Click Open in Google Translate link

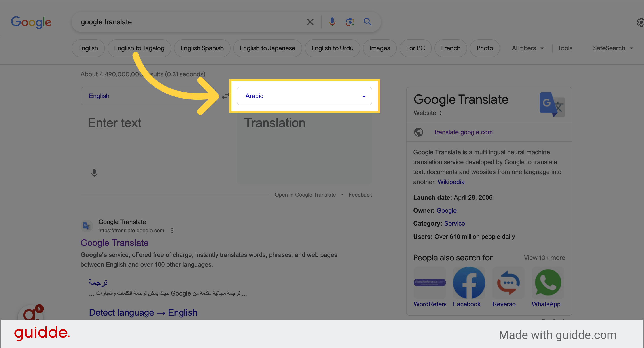coord(305,195)
